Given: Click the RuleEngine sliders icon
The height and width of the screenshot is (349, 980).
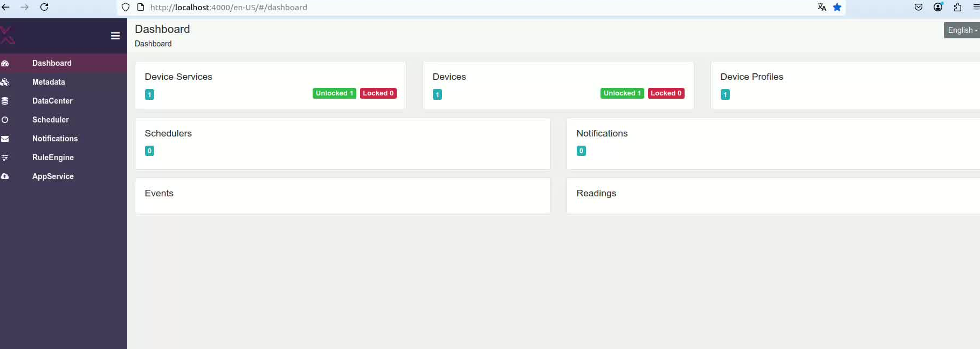Looking at the screenshot, I should 5,158.
